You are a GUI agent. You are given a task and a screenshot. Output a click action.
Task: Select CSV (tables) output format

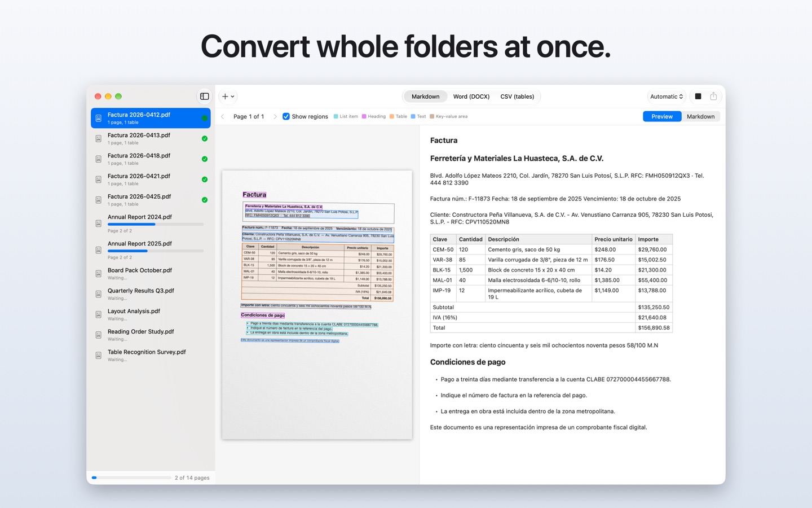point(517,97)
